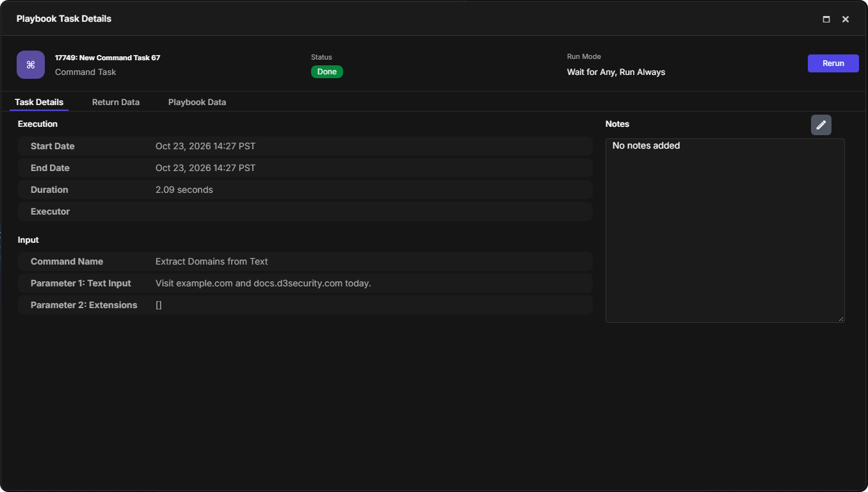Click the green Done status badge
The width and height of the screenshot is (868, 492).
(327, 72)
